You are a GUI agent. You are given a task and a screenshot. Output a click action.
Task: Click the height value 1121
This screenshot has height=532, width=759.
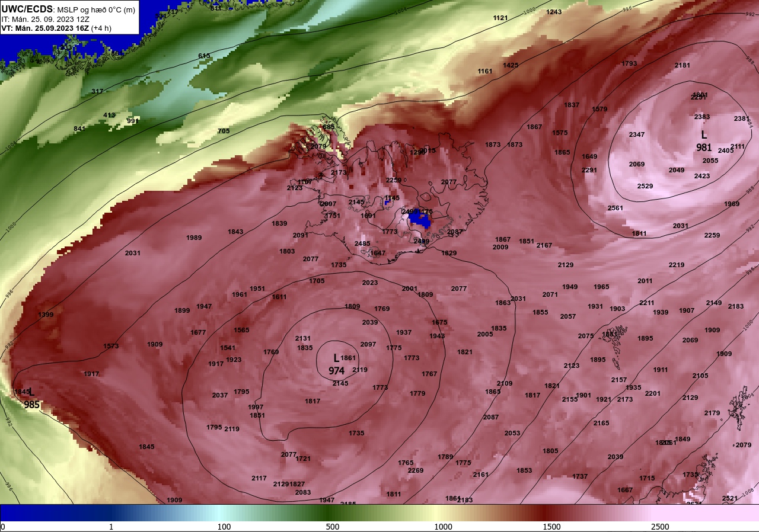click(500, 18)
